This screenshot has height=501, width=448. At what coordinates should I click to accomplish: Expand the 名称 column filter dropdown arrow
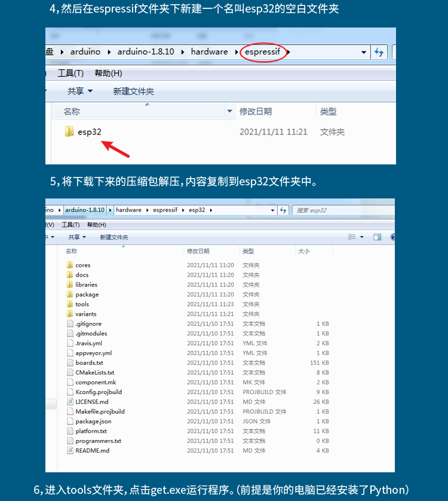(230, 111)
